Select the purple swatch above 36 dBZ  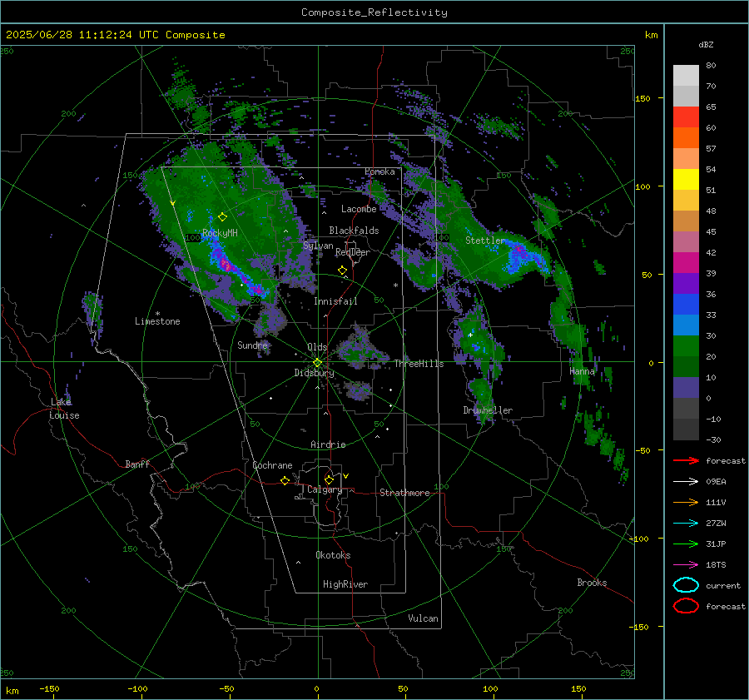tap(686, 283)
